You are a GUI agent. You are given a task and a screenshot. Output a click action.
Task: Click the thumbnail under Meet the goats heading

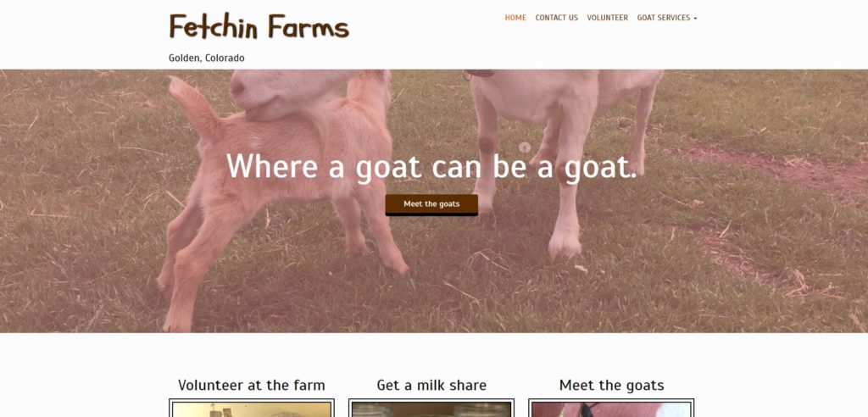click(611, 409)
